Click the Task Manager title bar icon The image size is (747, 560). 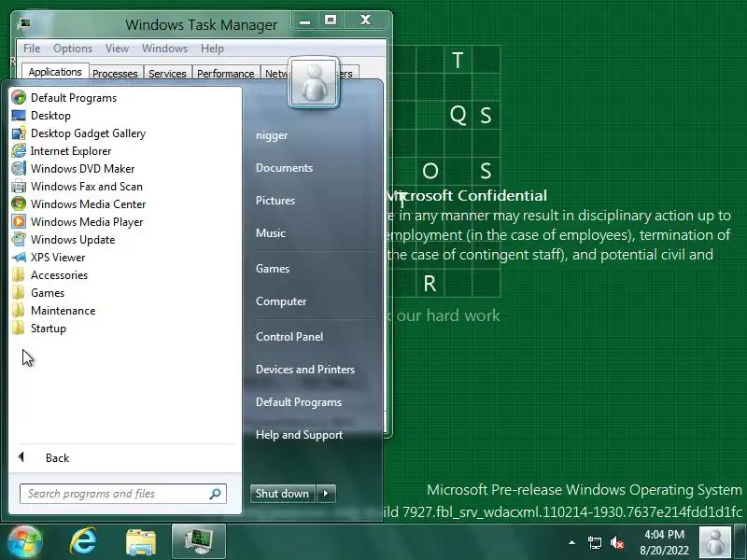(x=24, y=23)
